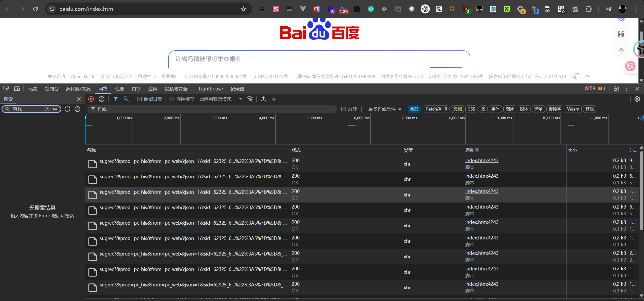Check the 反转 filter checkbox

[344, 109]
